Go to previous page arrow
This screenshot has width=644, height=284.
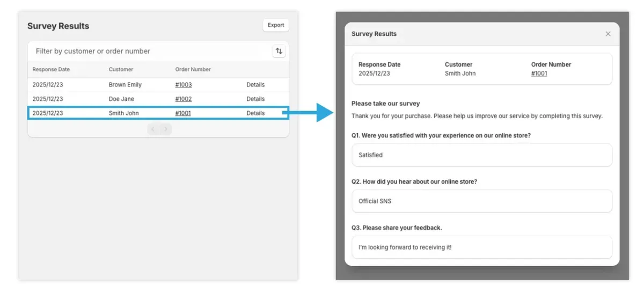153,129
